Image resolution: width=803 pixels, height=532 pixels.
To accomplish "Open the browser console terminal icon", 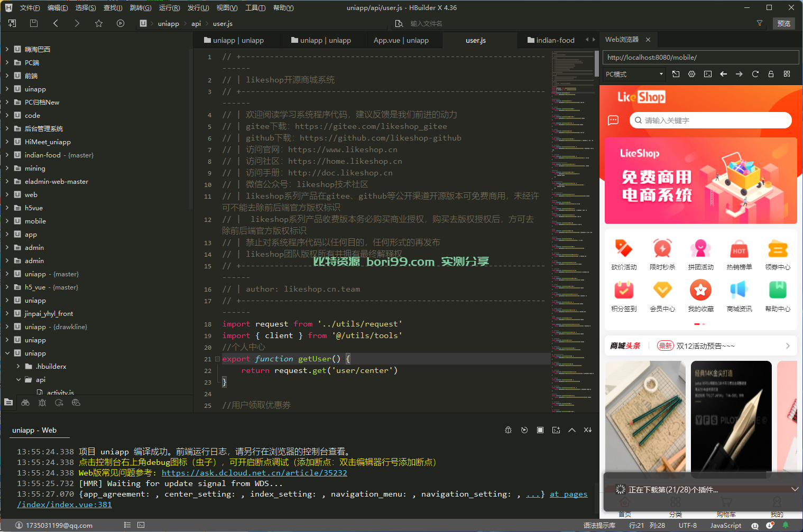I will pos(708,74).
